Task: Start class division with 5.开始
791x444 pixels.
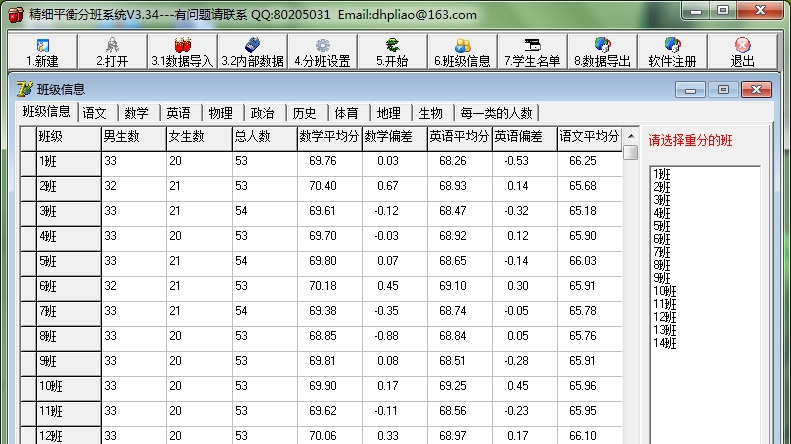Action: pyautogui.click(x=392, y=52)
